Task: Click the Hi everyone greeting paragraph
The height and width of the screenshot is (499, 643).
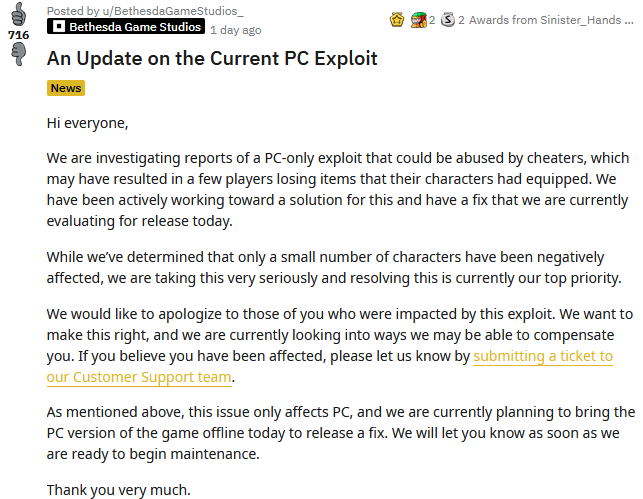Action: 88,124
